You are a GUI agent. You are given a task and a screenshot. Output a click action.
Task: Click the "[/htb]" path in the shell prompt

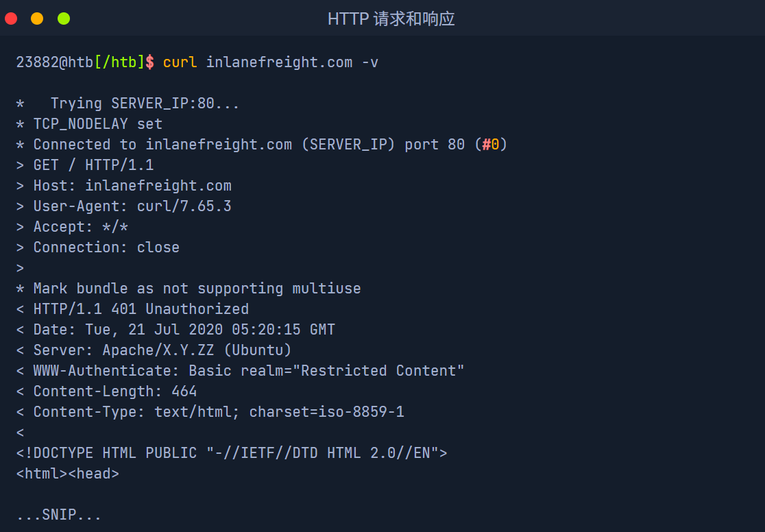point(119,62)
